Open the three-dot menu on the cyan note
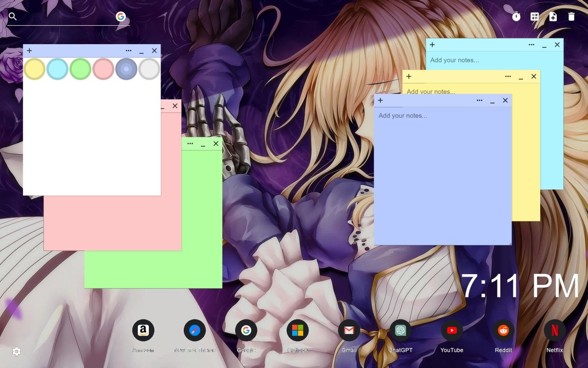588x368 pixels. tap(531, 45)
